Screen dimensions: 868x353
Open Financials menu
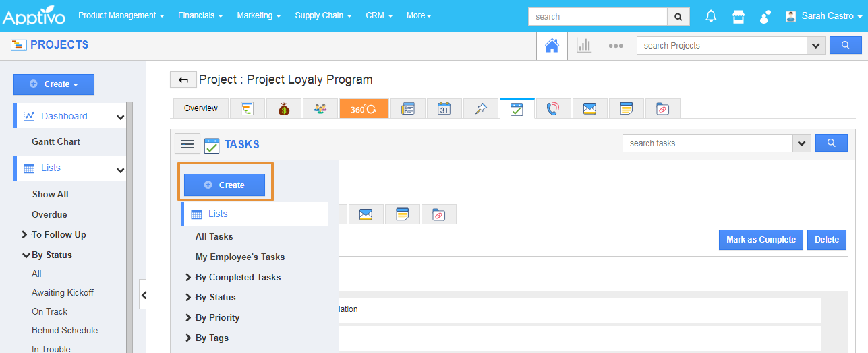click(200, 15)
